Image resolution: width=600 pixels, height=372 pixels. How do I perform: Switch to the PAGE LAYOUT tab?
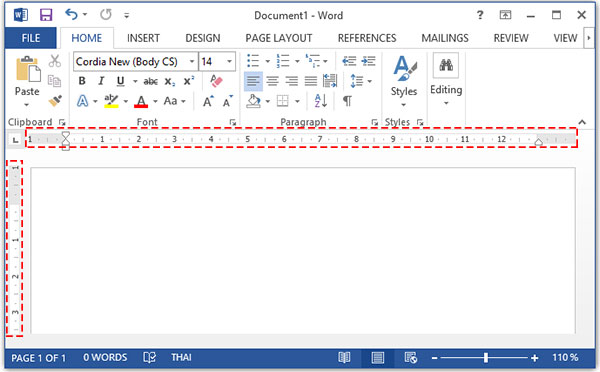pos(279,38)
